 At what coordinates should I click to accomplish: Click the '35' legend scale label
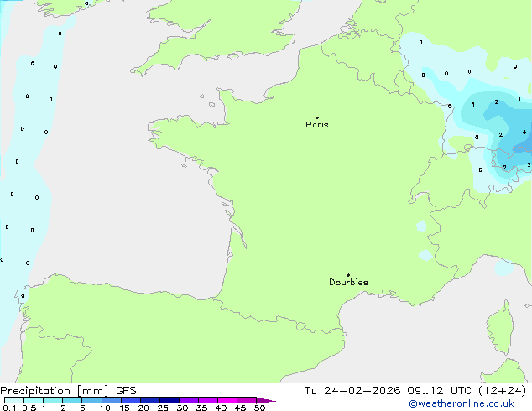click(201, 408)
